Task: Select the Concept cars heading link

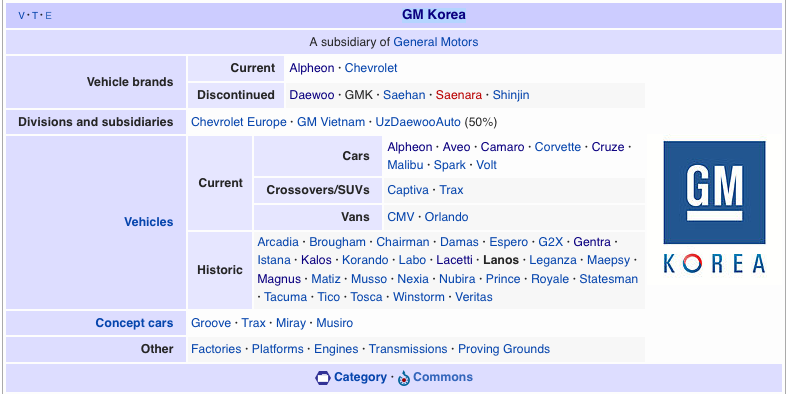Action: (x=134, y=323)
